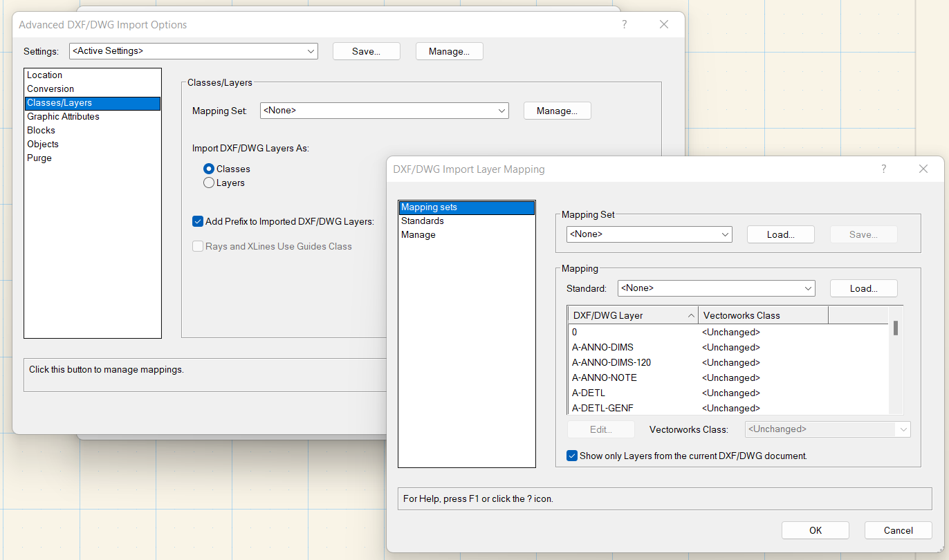Click the help icon in Advanced Import Options
Screen dimensions: 949x560
(x=625, y=24)
